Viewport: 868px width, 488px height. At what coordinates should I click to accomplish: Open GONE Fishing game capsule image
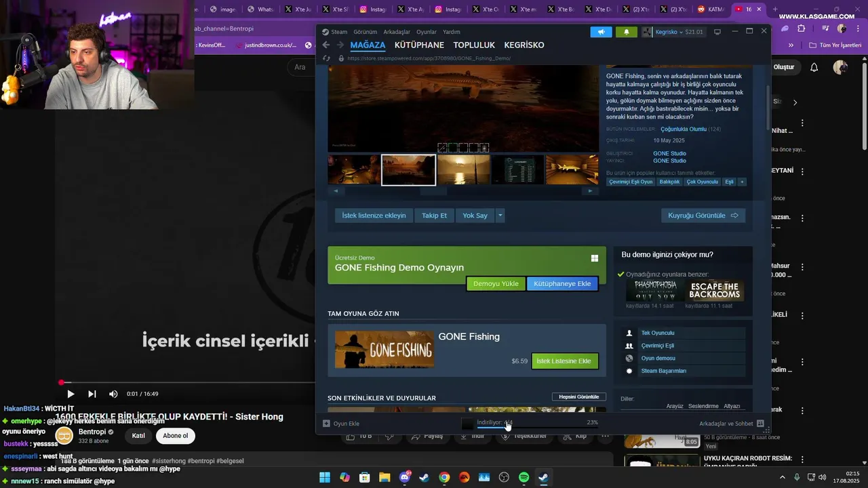coord(384,350)
